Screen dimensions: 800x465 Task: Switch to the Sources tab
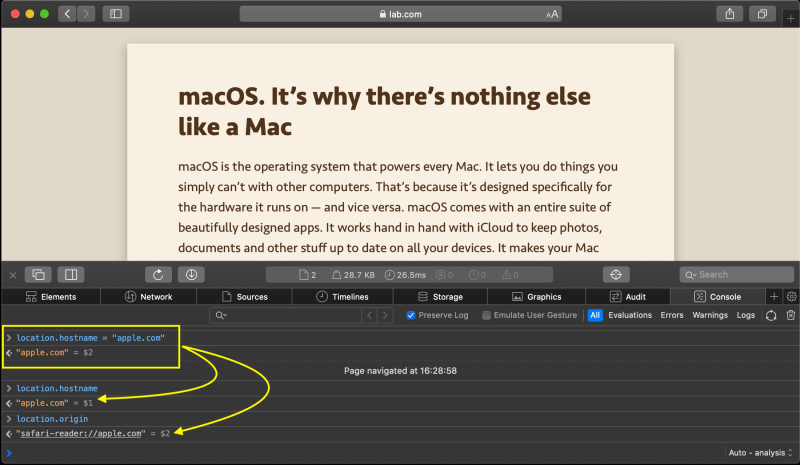tap(244, 297)
